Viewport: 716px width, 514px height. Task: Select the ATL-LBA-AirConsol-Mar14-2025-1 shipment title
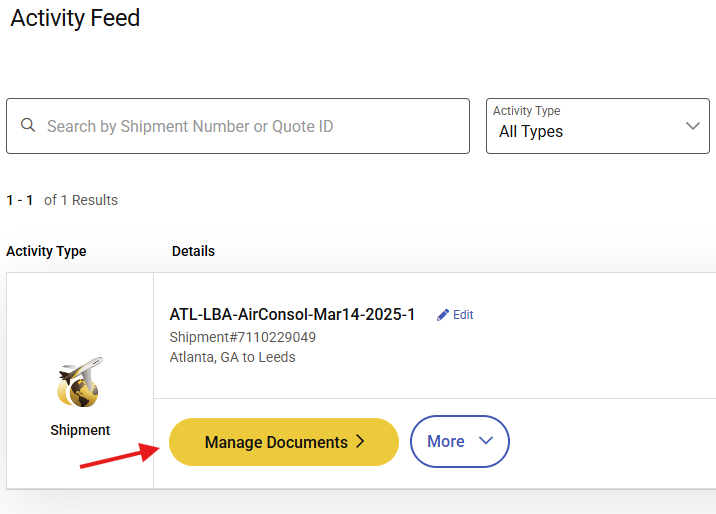(292, 315)
